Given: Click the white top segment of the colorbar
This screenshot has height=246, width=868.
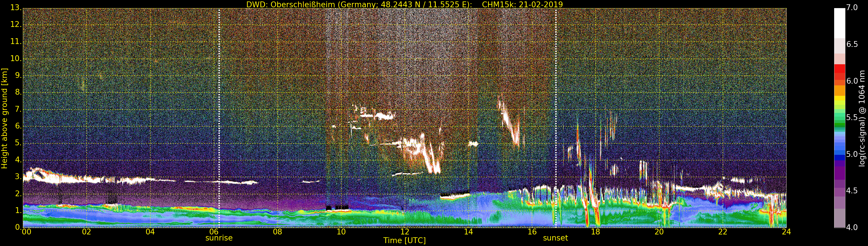Looking at the screenshot, I should coord(839,23).
